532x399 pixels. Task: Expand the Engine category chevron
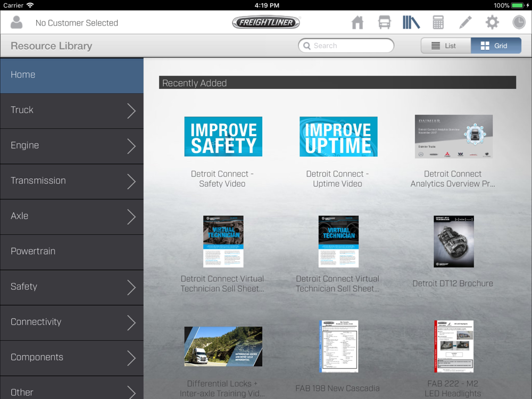(131, 146)
